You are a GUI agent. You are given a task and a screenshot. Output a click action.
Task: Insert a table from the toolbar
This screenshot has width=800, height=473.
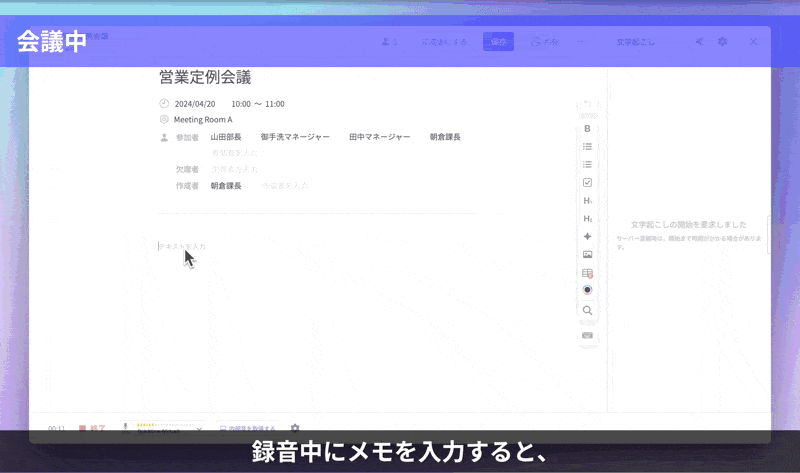point(587,272)
